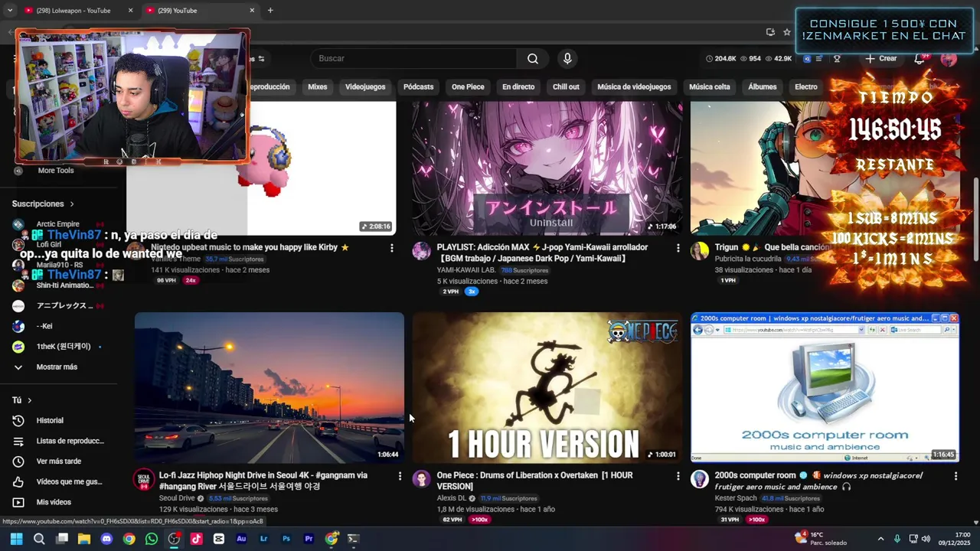Click the page vertical scrollbar

coord(975,219)
